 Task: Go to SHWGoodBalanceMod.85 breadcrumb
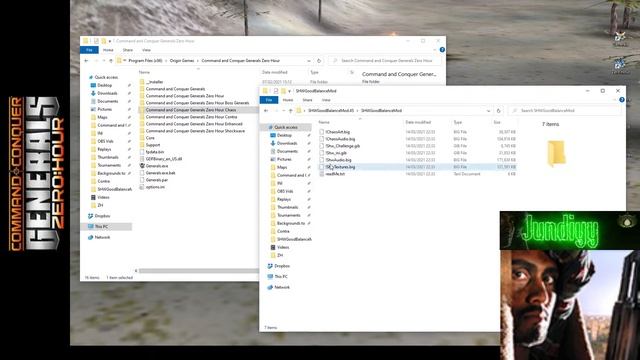(331, 111)
